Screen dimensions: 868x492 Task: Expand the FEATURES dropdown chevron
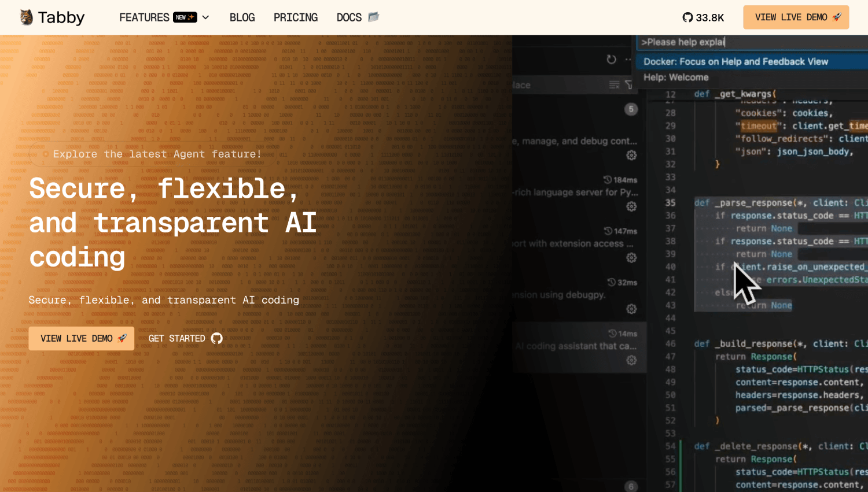[x=205, y=17]
